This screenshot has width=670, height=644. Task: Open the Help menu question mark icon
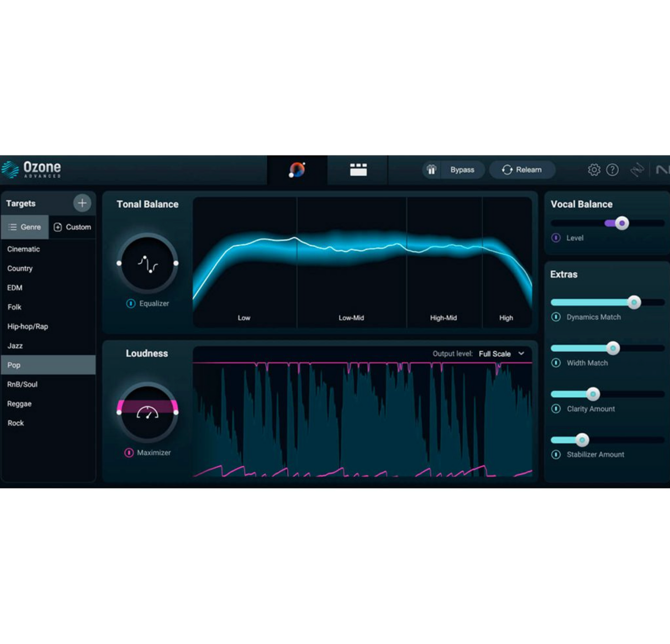tap(613, 169)
